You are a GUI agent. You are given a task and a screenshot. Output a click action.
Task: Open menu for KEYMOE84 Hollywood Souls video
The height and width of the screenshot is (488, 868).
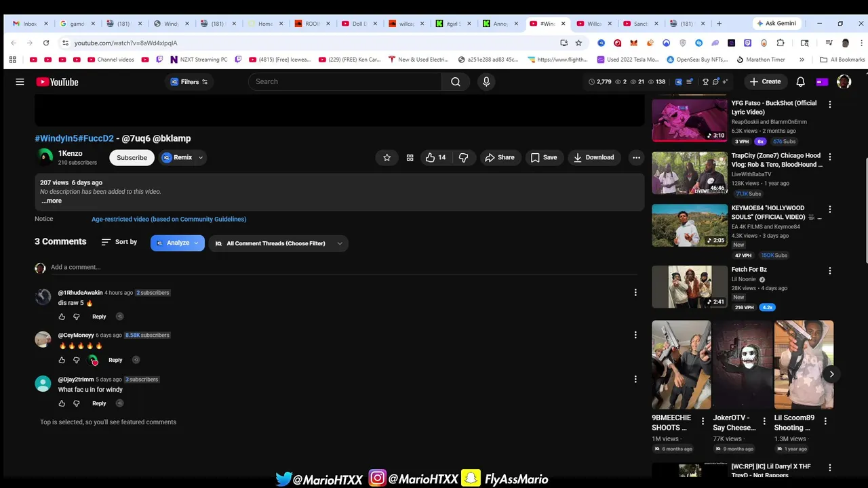(x=829, y=209)
